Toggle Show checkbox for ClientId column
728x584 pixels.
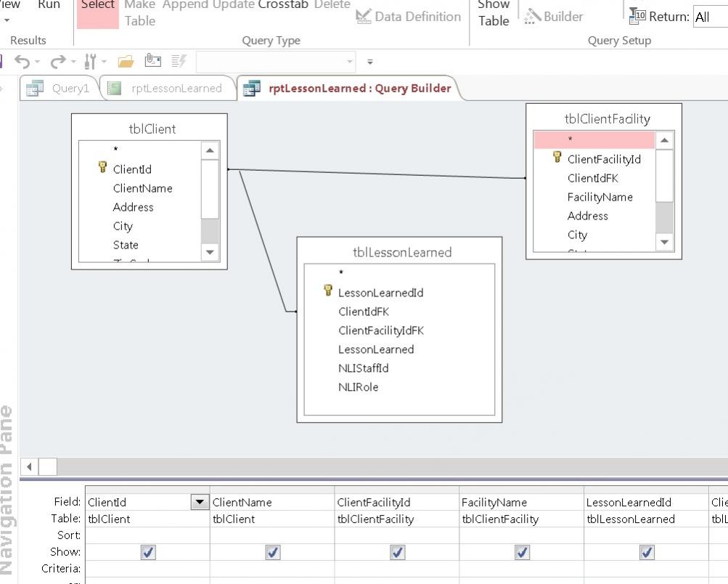tap(148, 552)
